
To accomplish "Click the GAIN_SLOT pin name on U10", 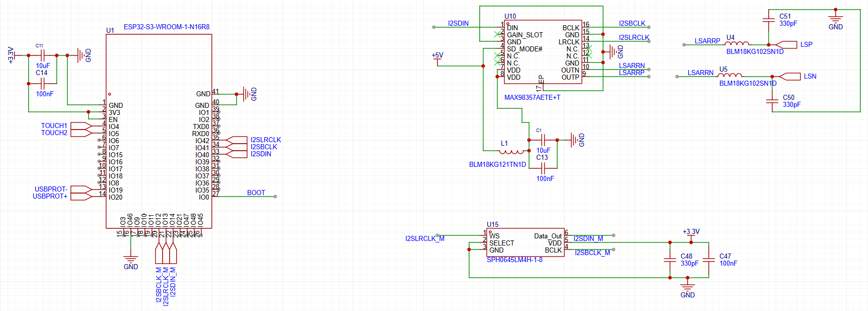I will pos(525,35).
